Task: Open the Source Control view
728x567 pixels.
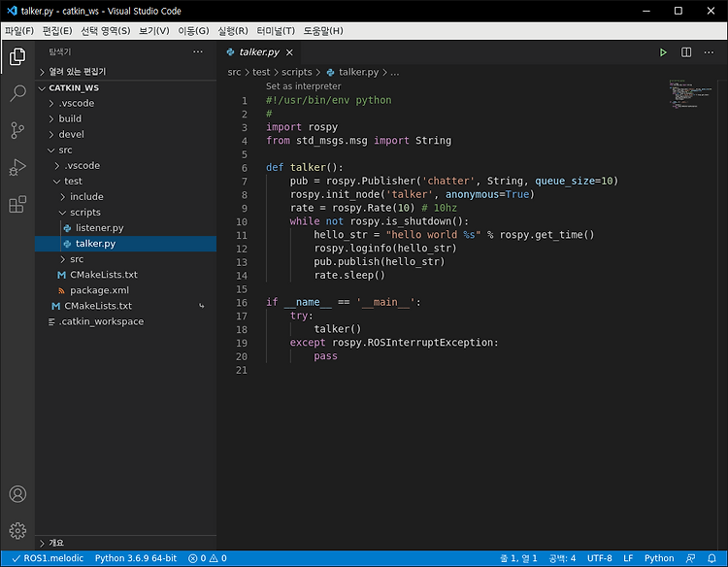Action: point(17,130)
